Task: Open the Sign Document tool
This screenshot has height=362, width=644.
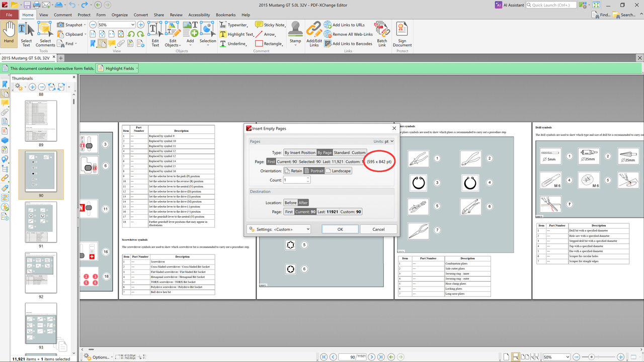Action: tap(402, 34)
